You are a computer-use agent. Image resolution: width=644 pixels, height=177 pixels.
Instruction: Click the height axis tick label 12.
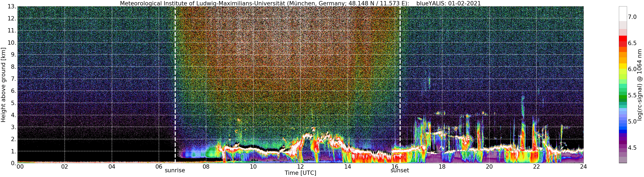click(x=12, y=18)
